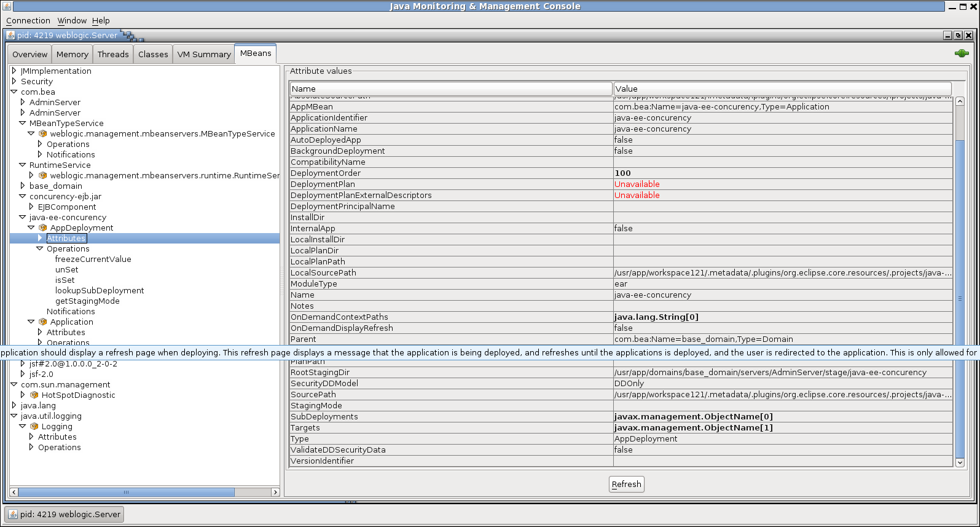The height and width of the screenshot is (527, 980).
Task: Switch to the Memory tab
Action: coord(73,54)
